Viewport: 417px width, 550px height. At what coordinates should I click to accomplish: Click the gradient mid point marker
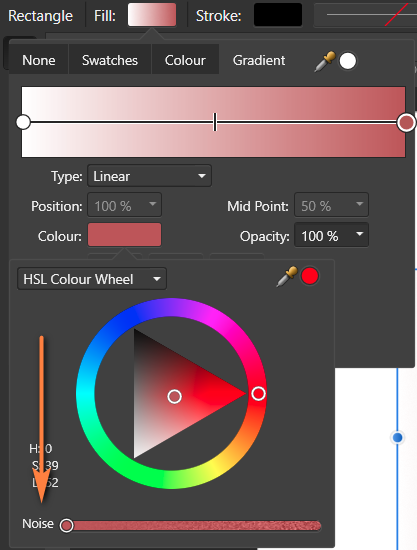tap(215, 122)
